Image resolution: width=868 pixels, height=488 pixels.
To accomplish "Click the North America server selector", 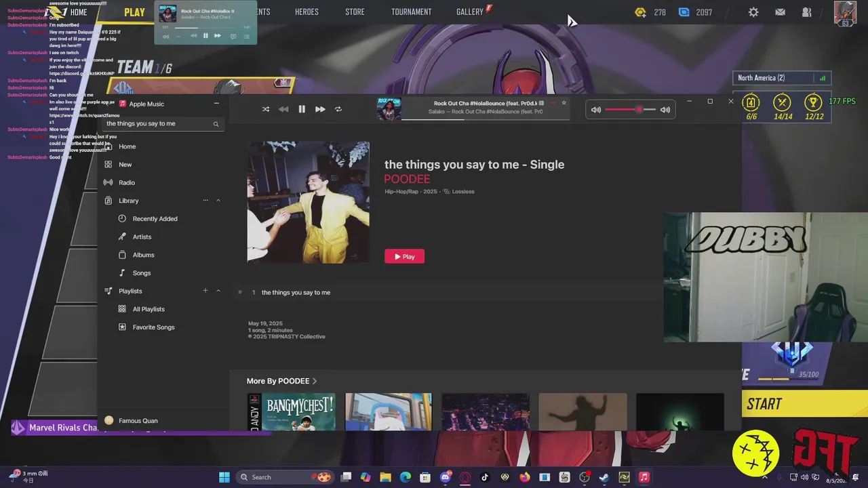I will (x=783, y=78).
